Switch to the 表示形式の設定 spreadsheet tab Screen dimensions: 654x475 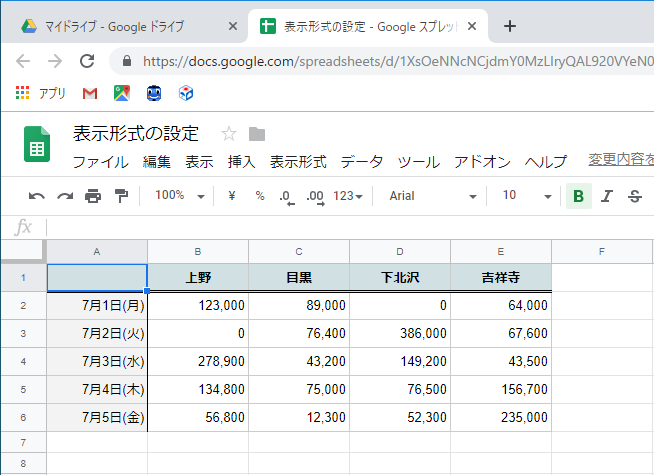(x=370, y=27)
